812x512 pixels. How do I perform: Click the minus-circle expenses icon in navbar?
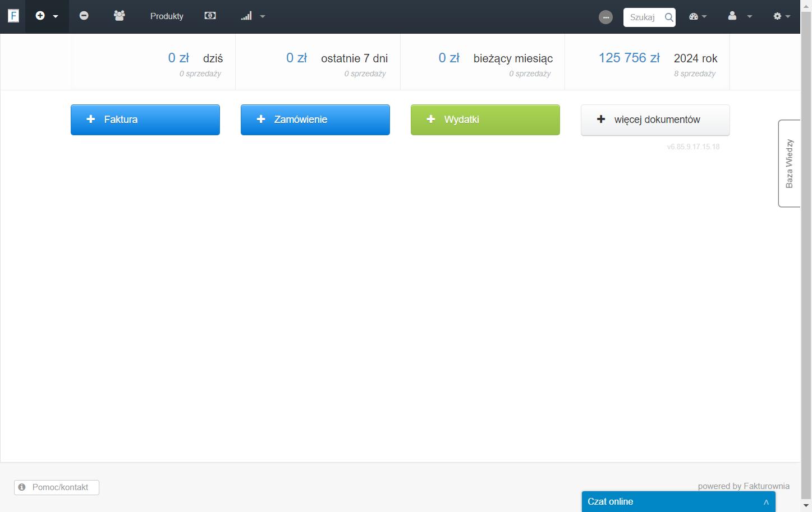pos(84,16)
